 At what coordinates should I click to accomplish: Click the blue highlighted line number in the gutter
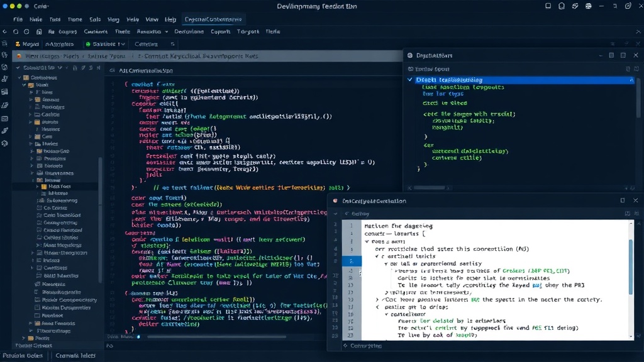[x=352, y=261]
